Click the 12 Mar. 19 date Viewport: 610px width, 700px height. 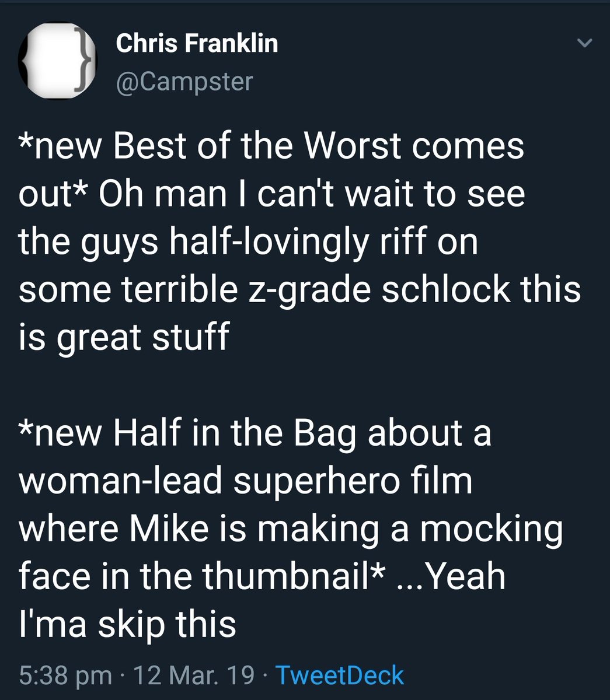pos(194,675)
